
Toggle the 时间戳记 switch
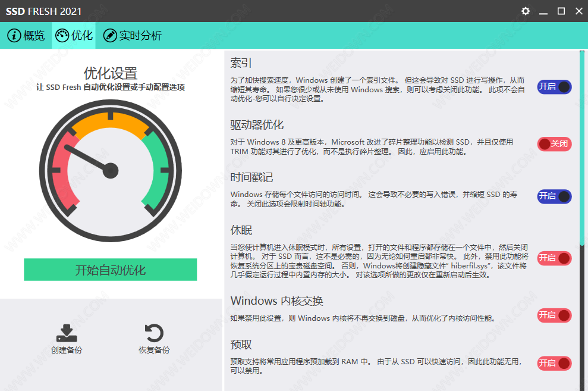pos(554,196)
